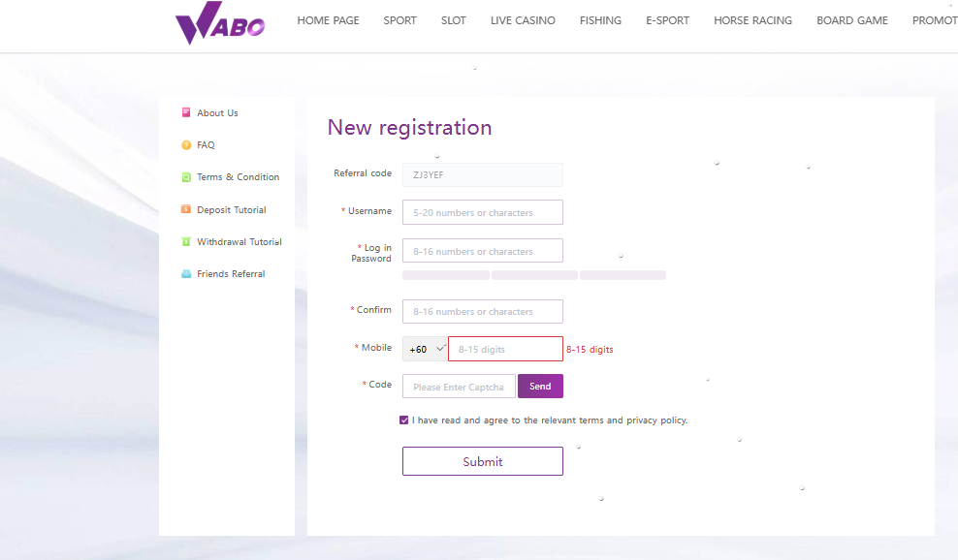Open the Friends Referral link
Screen dimensions: 958x560
[231, 274]
